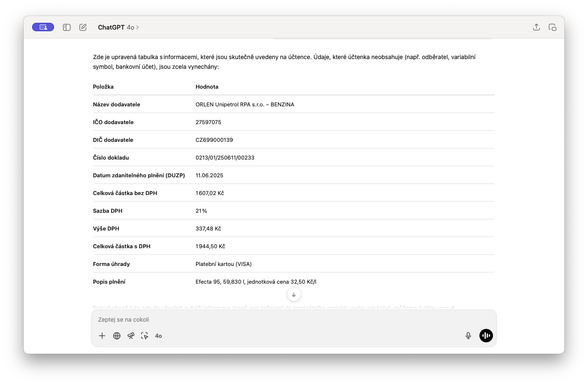This screenshot has height=385, width=588.
Task: Enable web search globe icon
Action: click(x=117, y=336)
